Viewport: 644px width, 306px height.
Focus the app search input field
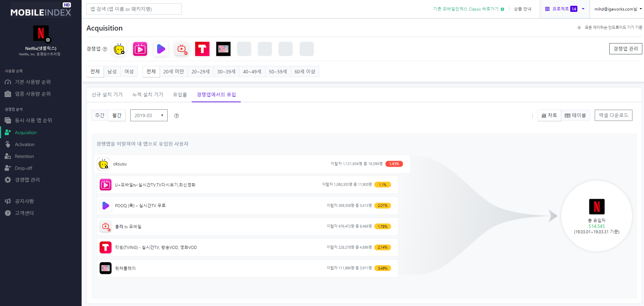(134, 9)
